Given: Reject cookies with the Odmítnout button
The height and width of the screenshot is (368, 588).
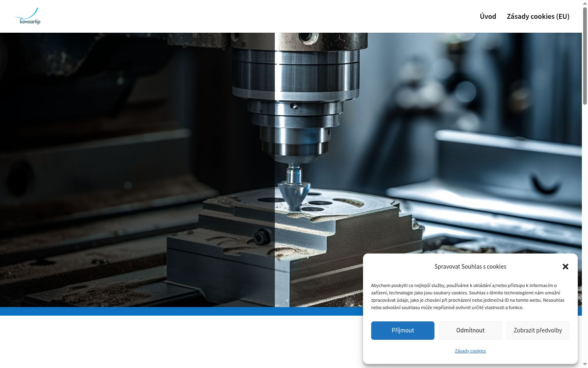Looking at the screenshot, I should 470,330.
